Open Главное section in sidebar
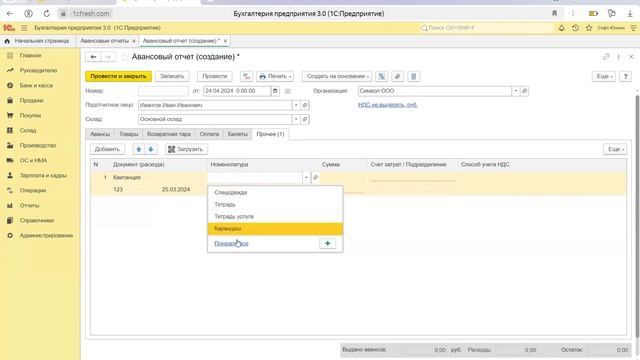This screenshot has width=640, height=360. click(30, 55)
